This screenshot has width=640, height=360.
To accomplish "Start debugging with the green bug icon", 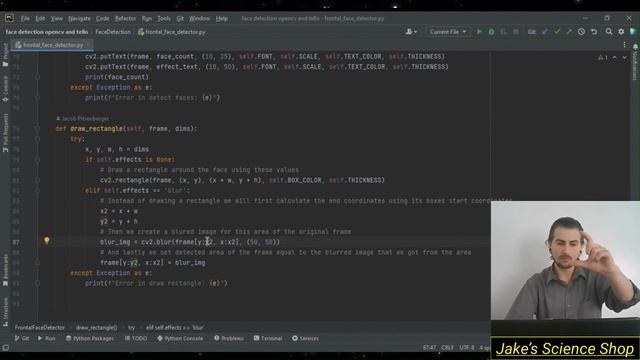I will 491,32.
